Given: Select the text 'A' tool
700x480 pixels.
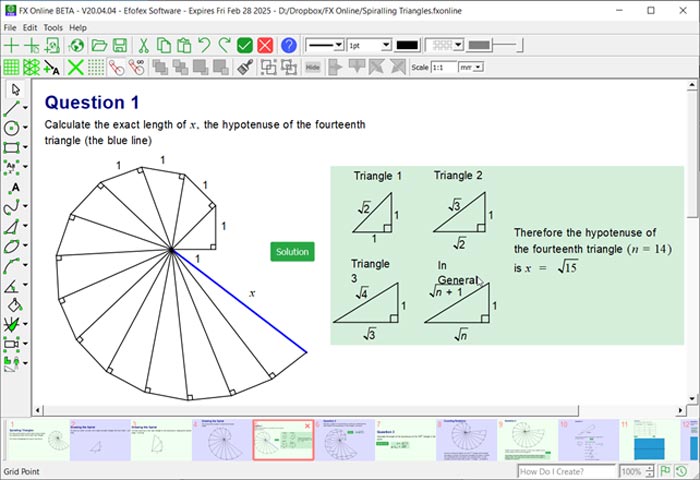Looking at the screenshot, I should pyautogui.click(x=15, y=188).
